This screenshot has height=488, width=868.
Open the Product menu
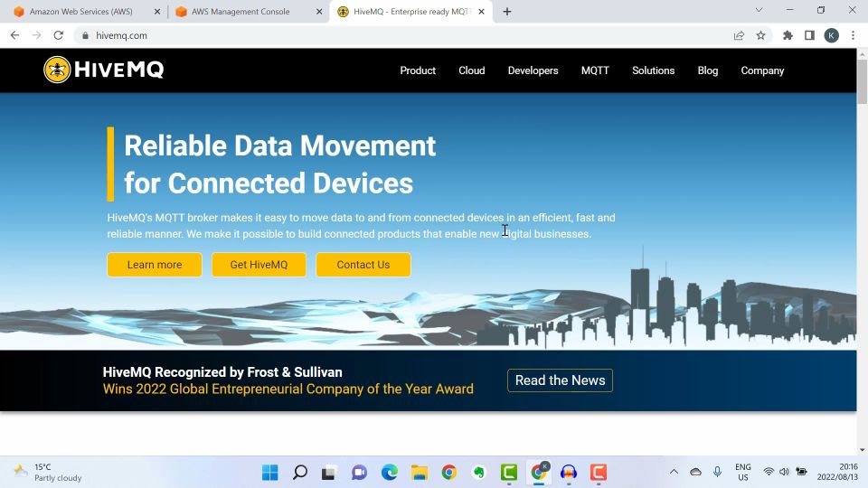tap(418, 70)
